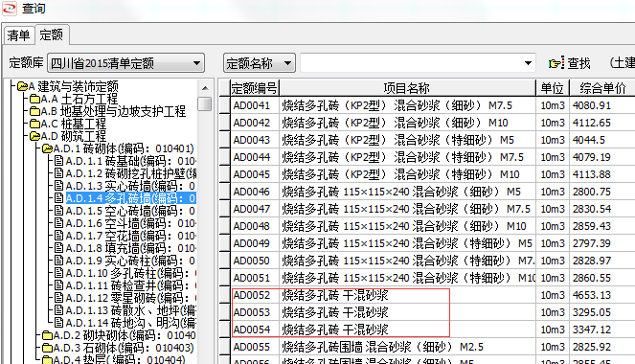Image resolution: width=635 pixels, height=364 pixels.
Task: Click the open folder icon of A.D 砌筑工程
Action: [x=34, y=136]
